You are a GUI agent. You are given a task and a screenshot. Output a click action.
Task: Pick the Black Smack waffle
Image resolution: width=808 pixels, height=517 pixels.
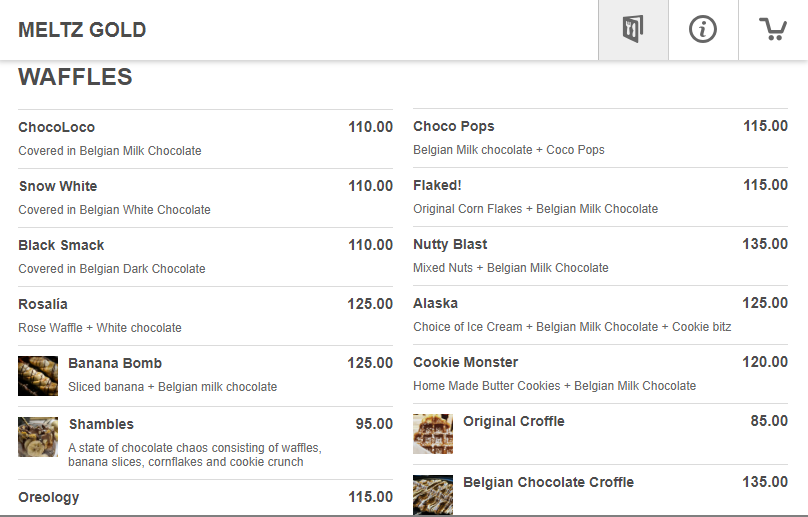[x=61, y=245]
